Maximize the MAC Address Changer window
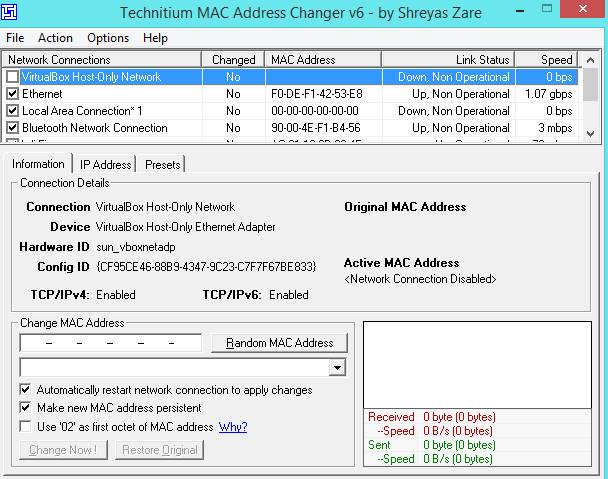Viewport: 608px width, 479px height. coord(547,9)
